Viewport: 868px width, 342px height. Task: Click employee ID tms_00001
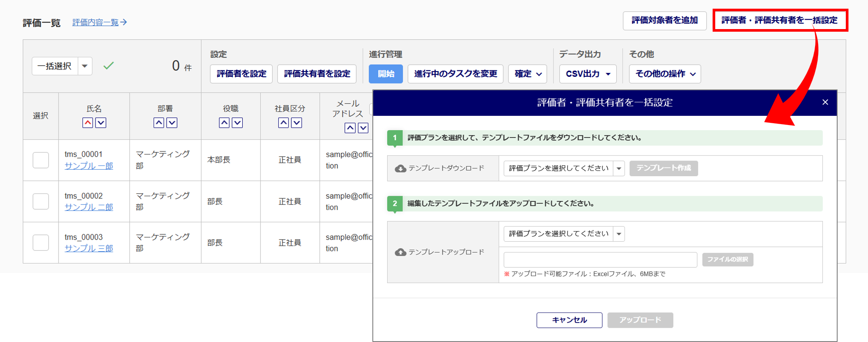coord(84,154)
